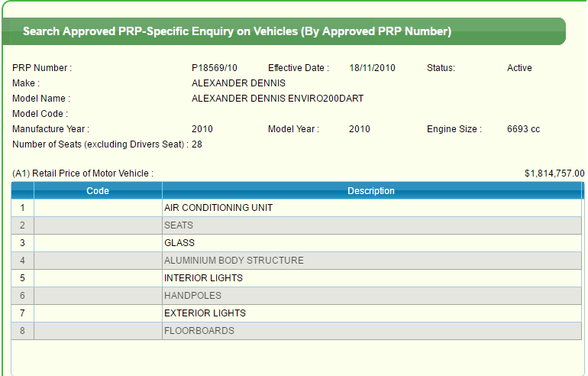Click the Code column header
This screenshot has height=376, width=588.
tap(98, 191)
